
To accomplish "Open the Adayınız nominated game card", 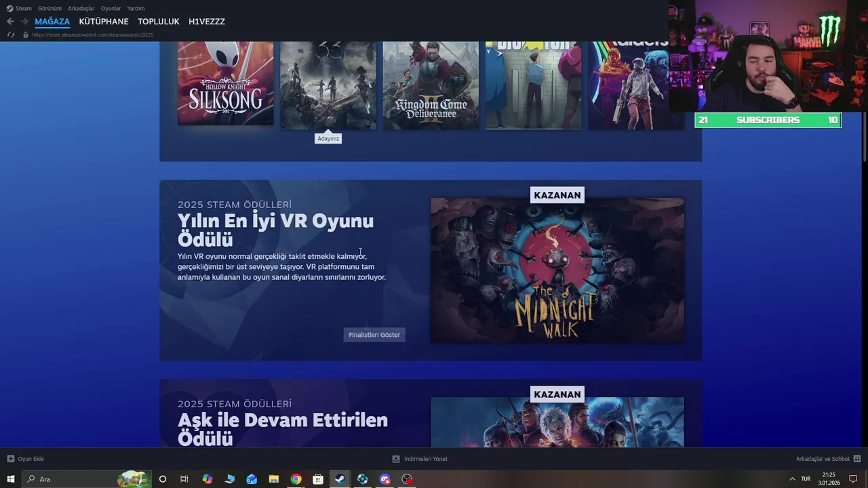I will click(x=328, y=85).
